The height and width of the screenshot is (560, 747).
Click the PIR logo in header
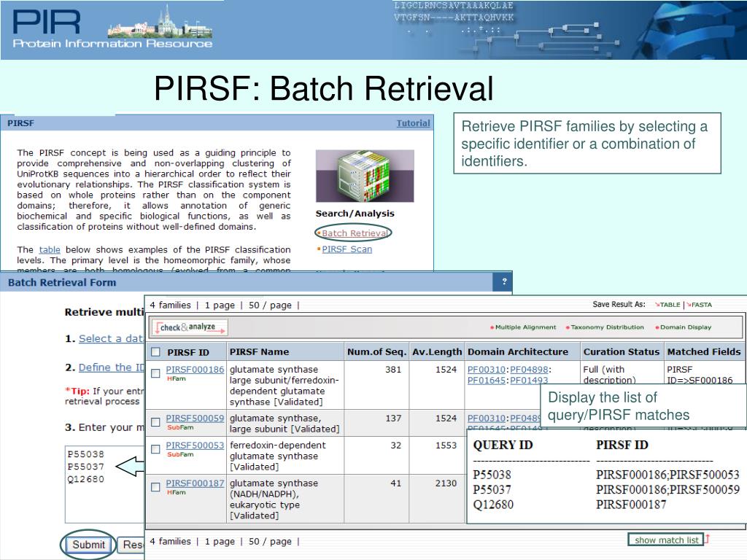point(112,28)
